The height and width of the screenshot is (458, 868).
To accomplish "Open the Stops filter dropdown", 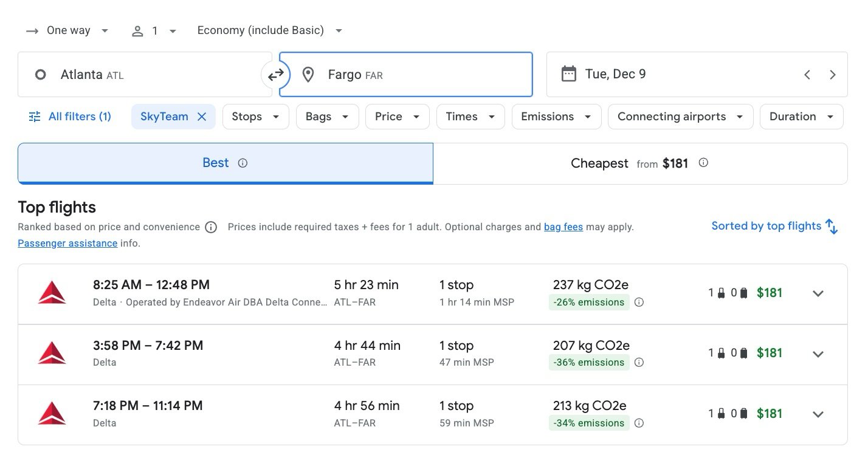I will pyautogui.click(x=255, y=116).
